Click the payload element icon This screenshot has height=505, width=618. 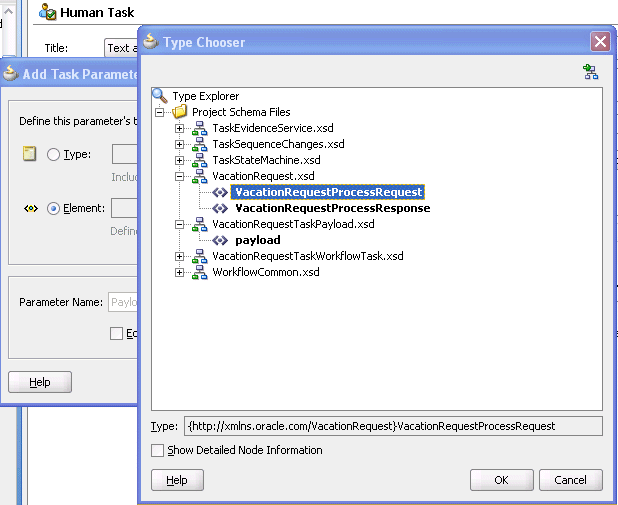[x=220, y=240]
